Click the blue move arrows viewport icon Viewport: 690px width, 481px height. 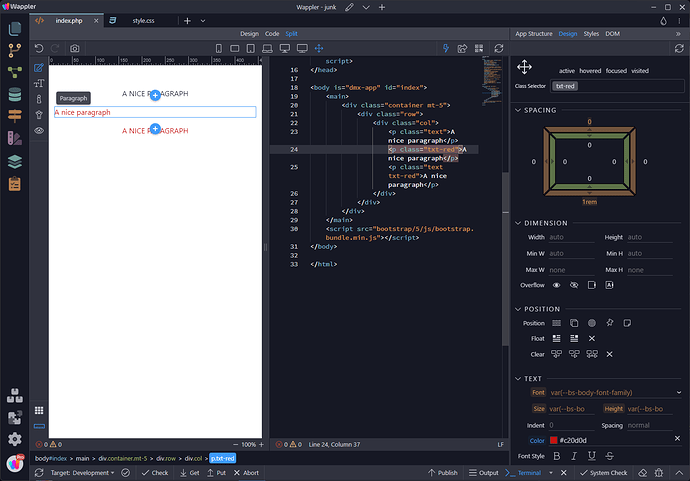click(319, 48)
